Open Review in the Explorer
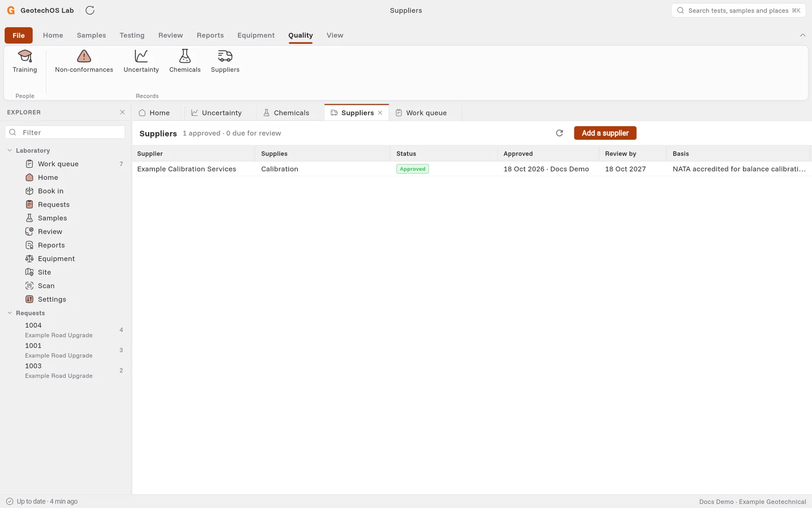 click(65, 232)
